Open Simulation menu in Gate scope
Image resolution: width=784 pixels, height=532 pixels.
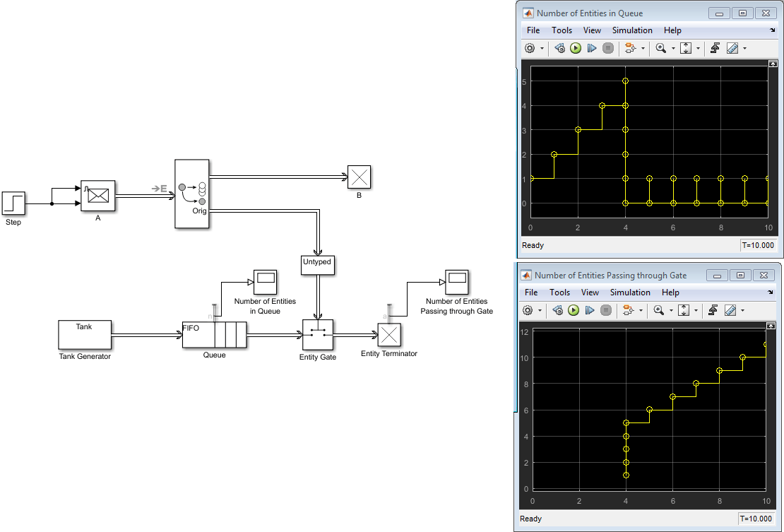click(631, 292)
